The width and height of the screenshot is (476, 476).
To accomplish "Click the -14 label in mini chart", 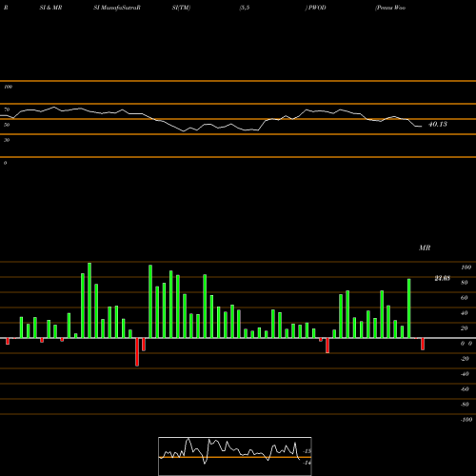I will 307,463.
